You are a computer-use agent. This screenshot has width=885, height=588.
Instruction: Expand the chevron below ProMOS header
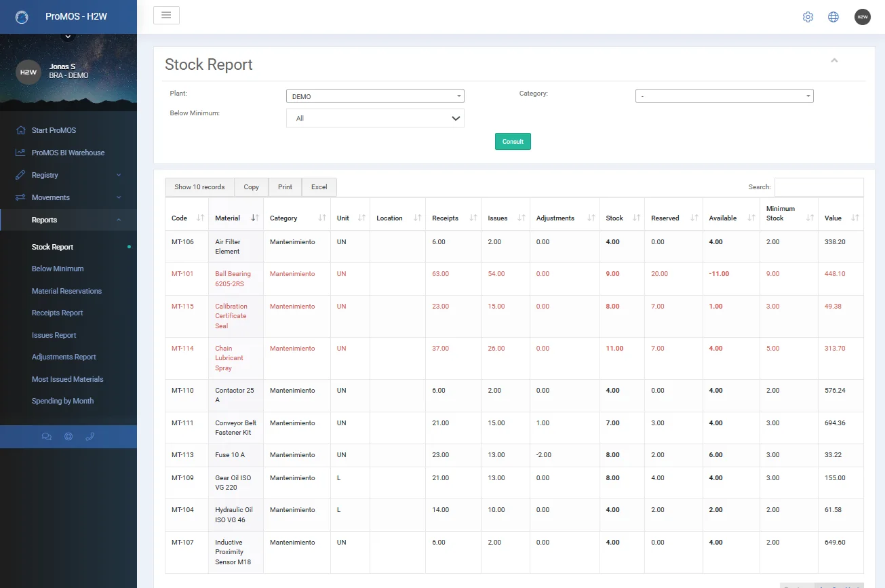66,36
